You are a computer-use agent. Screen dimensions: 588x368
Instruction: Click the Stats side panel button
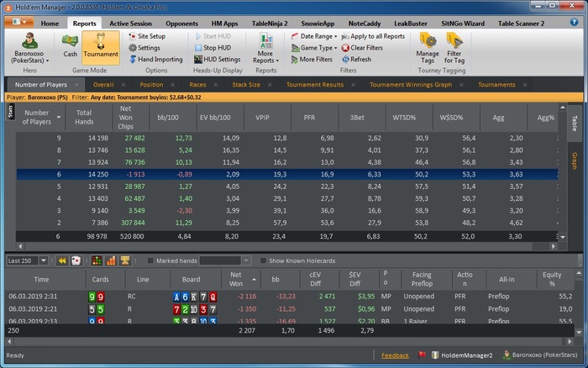point(10,112)
